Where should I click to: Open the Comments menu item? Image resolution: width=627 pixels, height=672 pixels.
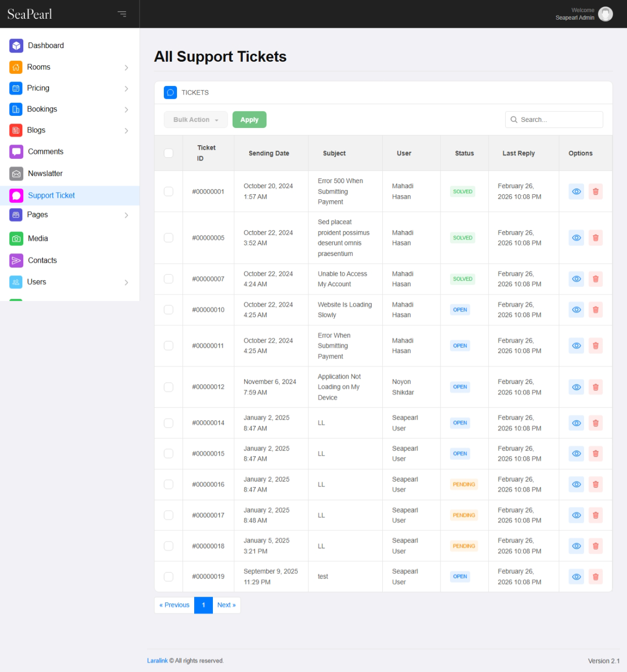tap(46, 152)
